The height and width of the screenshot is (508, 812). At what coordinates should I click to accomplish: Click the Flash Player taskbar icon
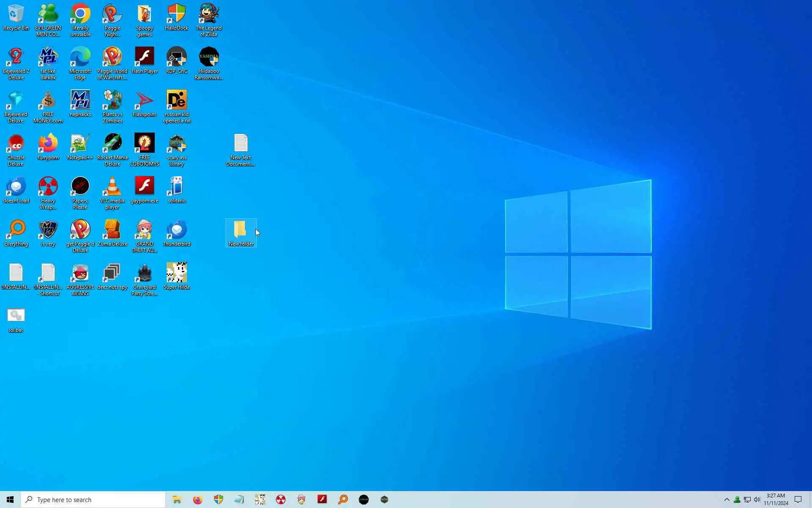pyautogui.click(x=322, y=500)
